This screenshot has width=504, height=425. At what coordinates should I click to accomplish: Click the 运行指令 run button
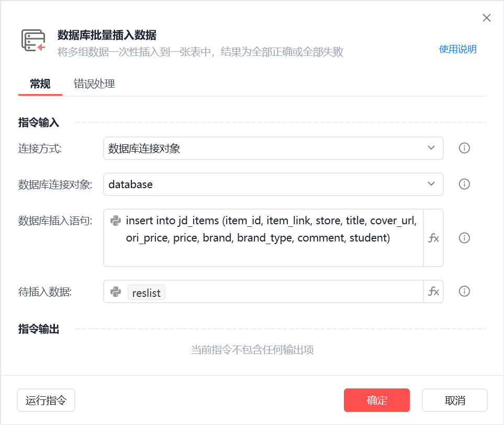(x=46, y=400)
